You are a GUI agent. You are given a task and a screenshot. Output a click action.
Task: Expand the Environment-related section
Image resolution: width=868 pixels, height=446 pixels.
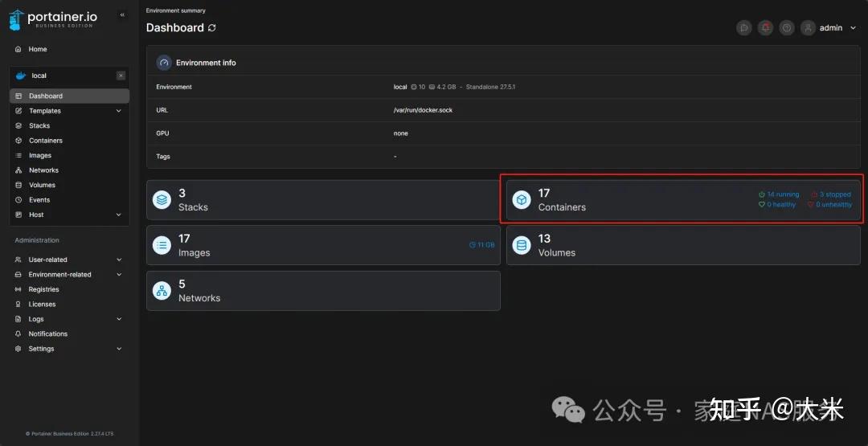119,275
